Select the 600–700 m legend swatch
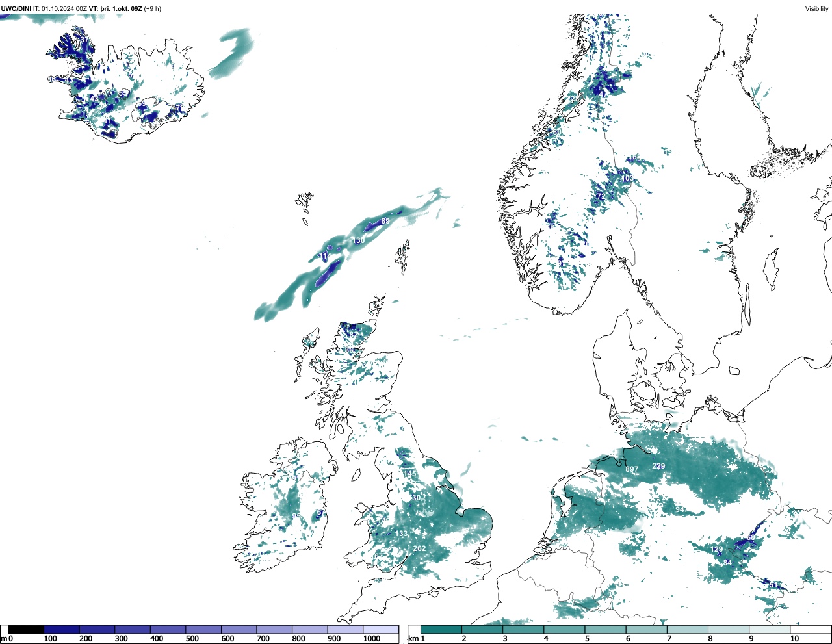This screenshot has height=644, width=832. 239,629
